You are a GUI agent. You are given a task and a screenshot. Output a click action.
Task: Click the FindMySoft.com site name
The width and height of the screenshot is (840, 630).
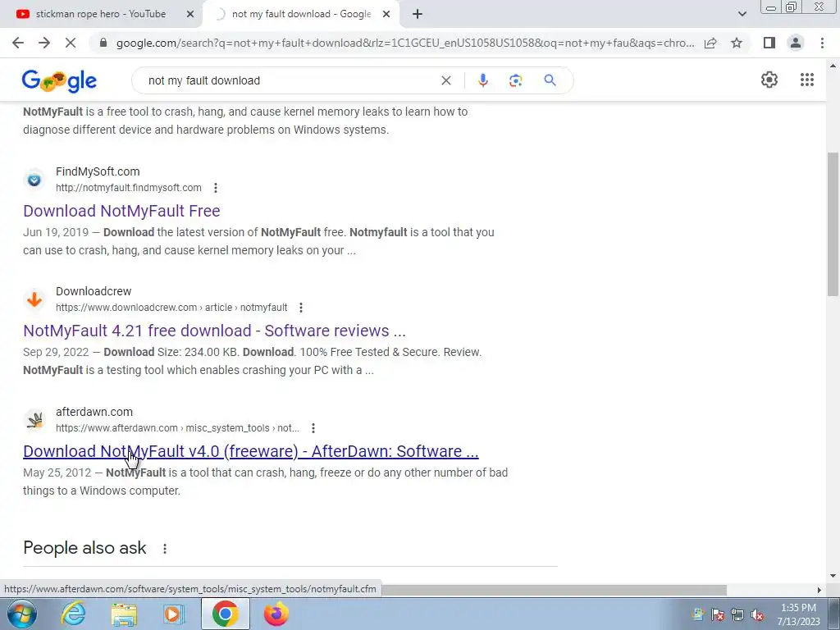98,172
